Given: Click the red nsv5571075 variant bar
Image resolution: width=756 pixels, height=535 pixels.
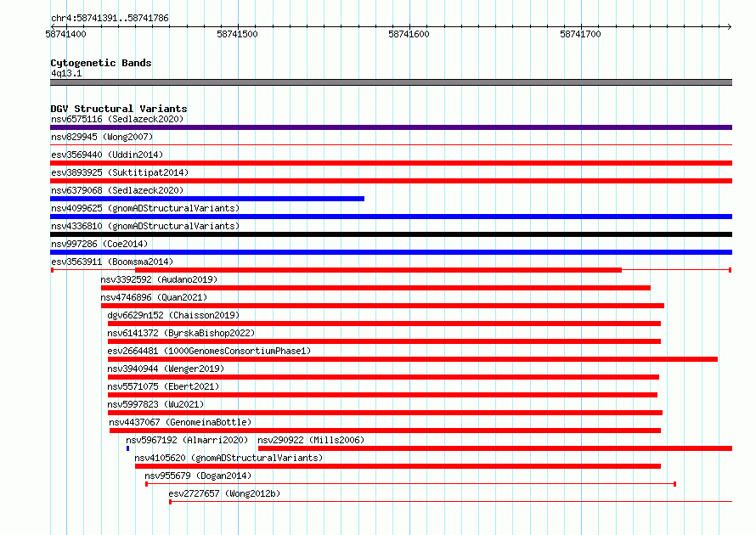Looking at the screenshot, I should [x=382, y=395].
